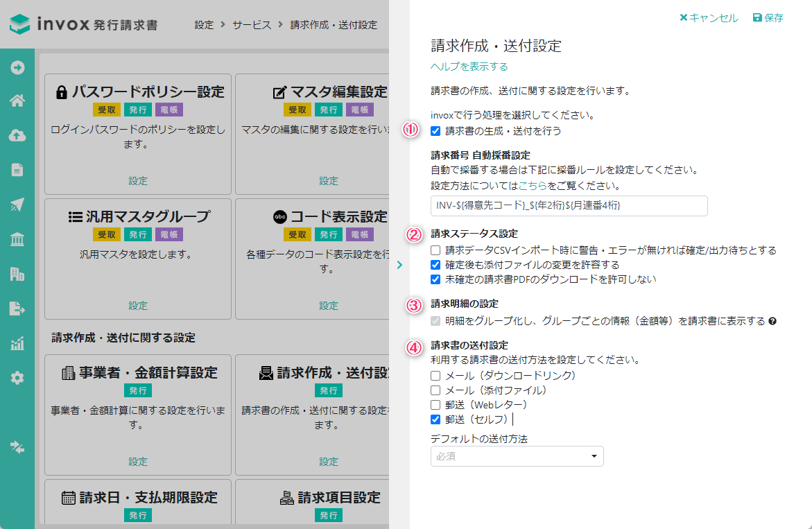This screenshot has height=529, width=812.
Task: Open the bank building sidebar icon
Action: pyautogui.click(x=17, y=240)
